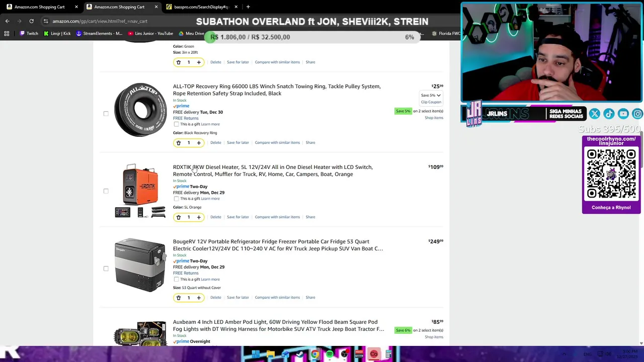Screen dimensions: 644x362
Task: Click the amazon.com address bar URL
Action: coord(100,21)
